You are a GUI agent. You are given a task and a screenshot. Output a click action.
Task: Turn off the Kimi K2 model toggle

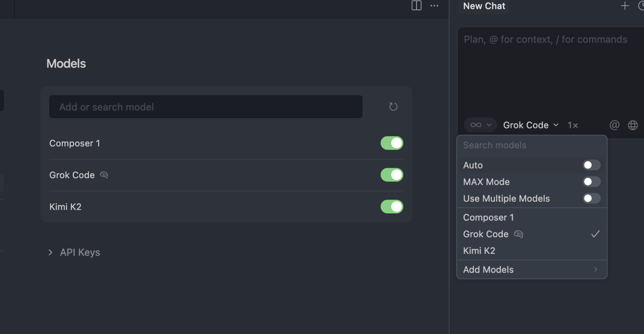click(x=392, y=207)
